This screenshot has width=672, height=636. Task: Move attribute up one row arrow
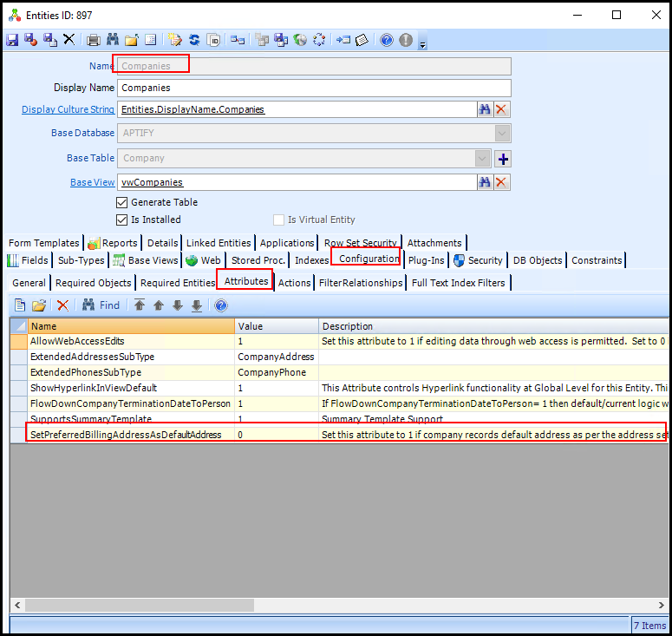[x=159, y=305]
